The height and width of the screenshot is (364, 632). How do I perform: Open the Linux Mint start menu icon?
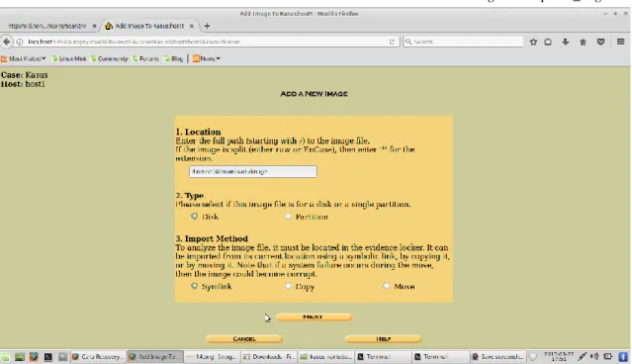click(5, 357)
